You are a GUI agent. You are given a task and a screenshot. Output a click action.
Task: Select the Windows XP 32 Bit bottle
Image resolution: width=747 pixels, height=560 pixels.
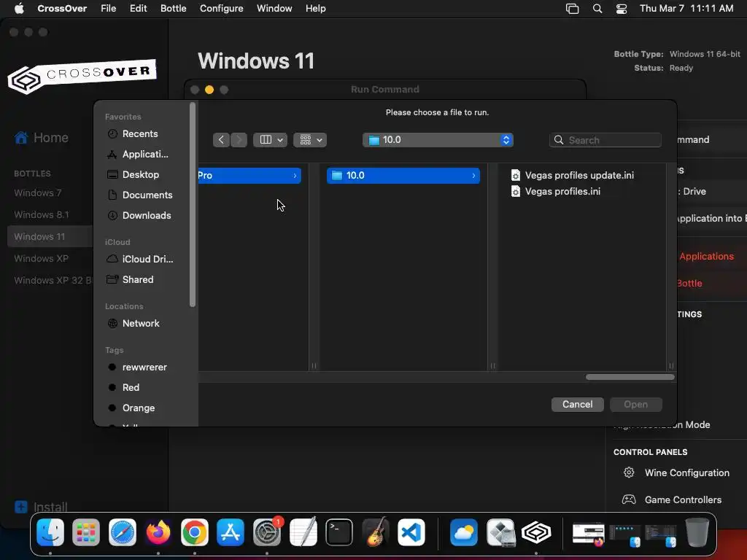pyautogui.click(x=53, y=281)
